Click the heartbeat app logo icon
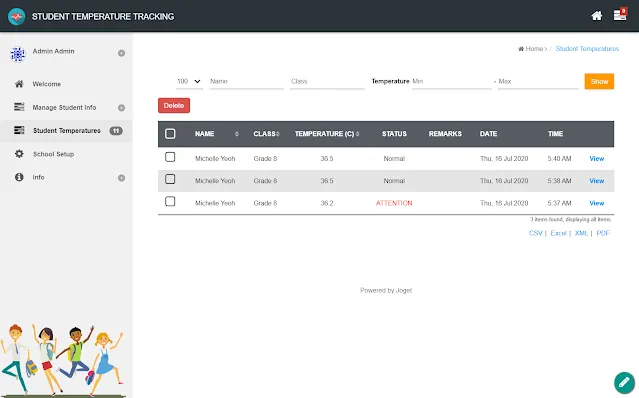 coord(16,17)
